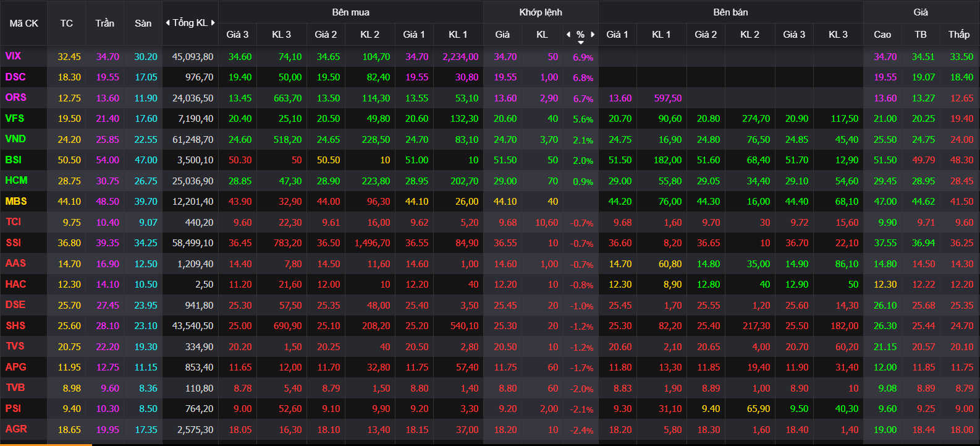Click the right arrow beside Tổng KL

(213, 23)
